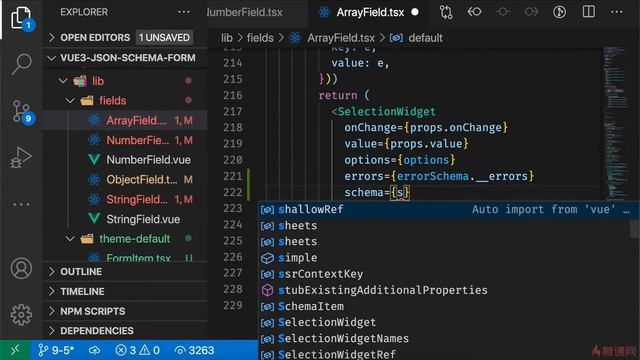Image resolution: width=640 pixels, height=360 pixels.
Task: Click the middle commit navigation icon
Action: 502,12
